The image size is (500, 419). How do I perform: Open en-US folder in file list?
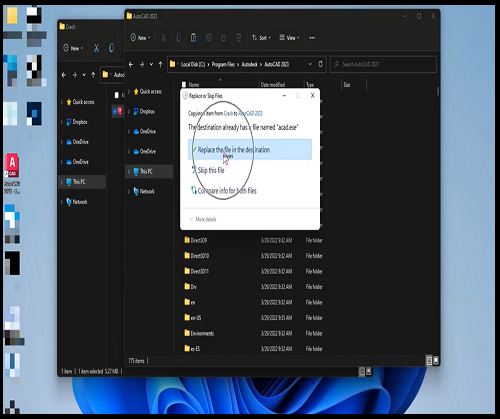click(x=193, y=318)
